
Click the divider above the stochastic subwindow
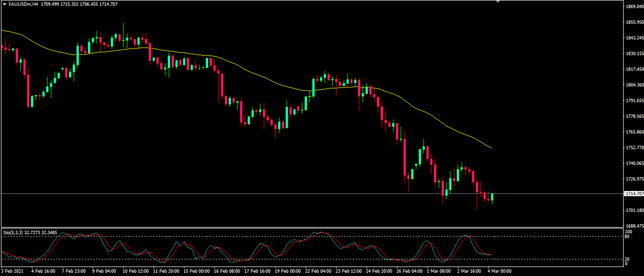309,228
